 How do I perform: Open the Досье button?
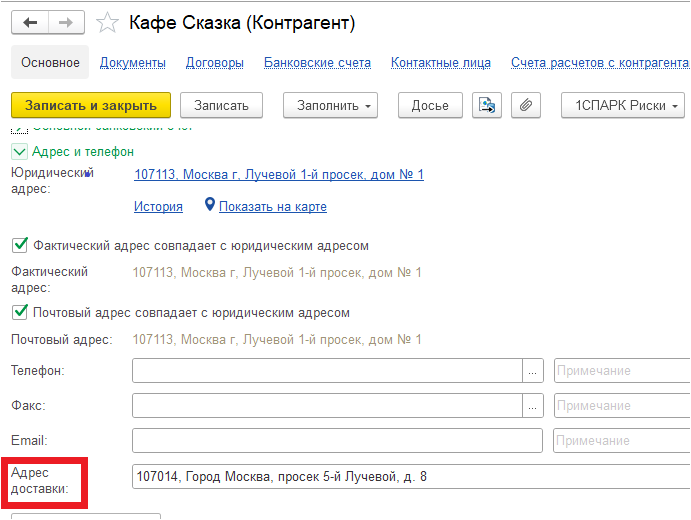tap(430, 105)
